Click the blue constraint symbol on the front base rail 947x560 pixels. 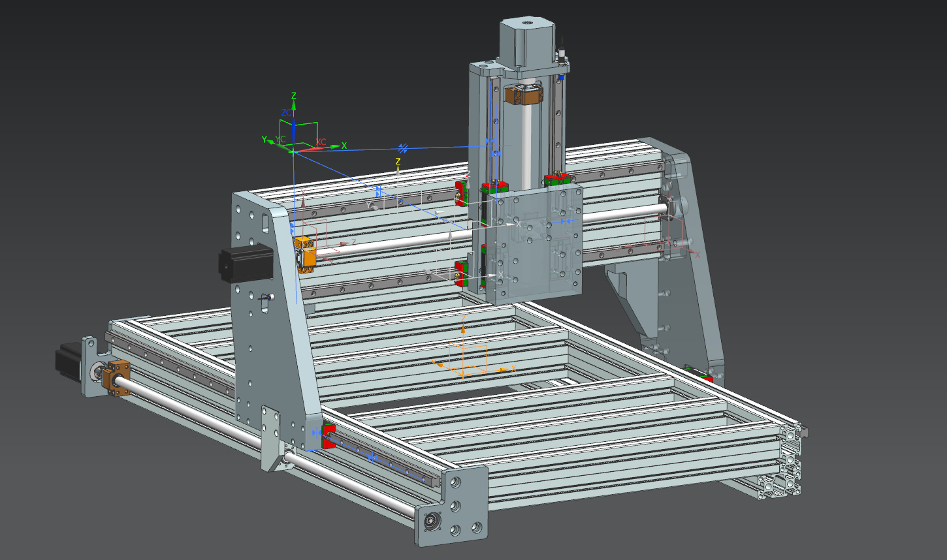point(373,458)
